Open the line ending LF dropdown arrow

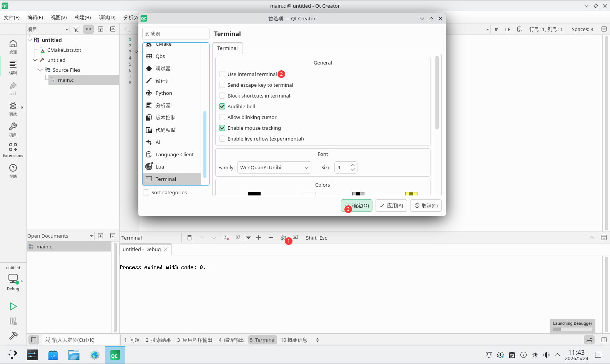click(508, 29)
